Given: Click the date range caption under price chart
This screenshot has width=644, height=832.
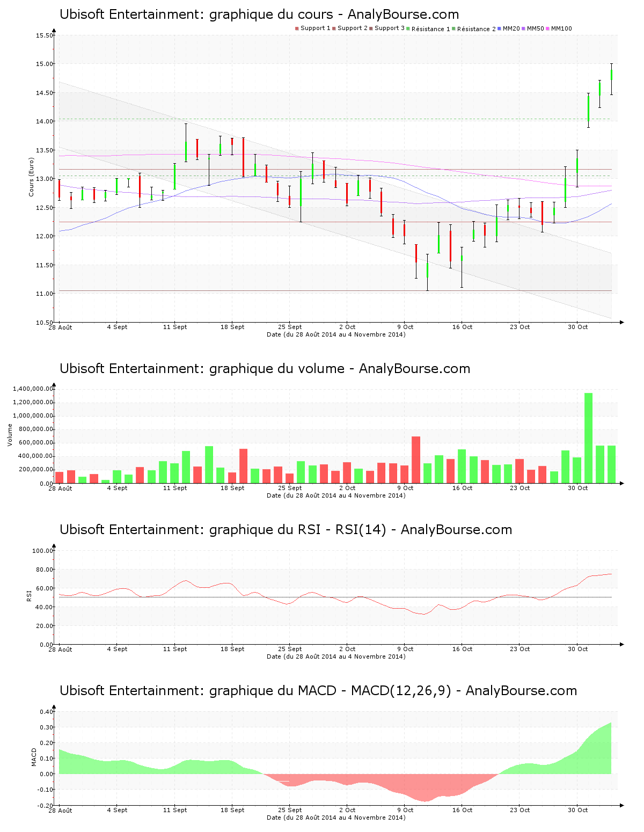Looking at the screenshot, I should tap(336, 334).
